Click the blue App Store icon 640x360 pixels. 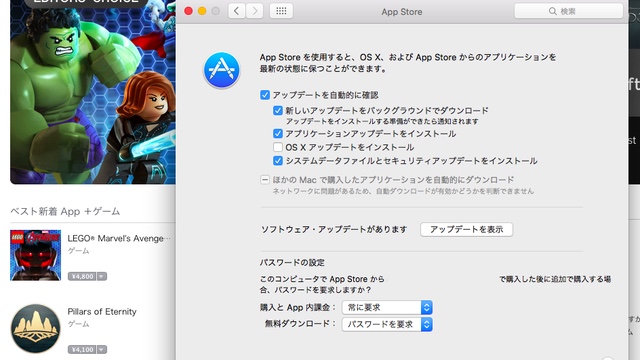point(222,70)
